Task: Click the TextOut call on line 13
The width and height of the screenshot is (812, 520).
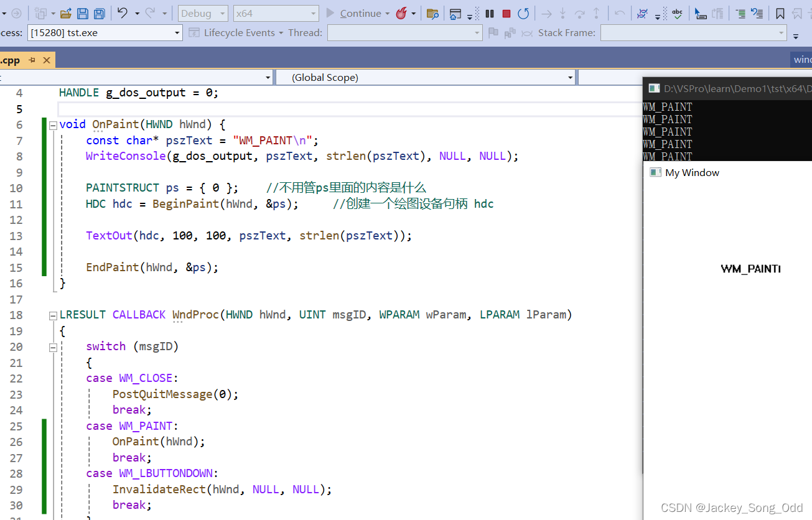Action: (249, 236)
